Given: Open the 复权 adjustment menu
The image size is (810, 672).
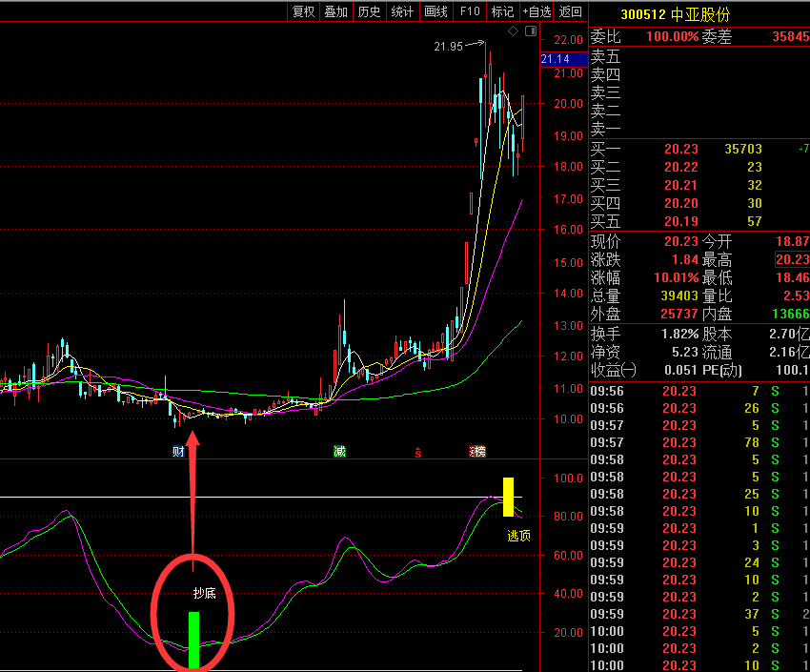Looking at the screenshot, I should (x=303, y=11).
